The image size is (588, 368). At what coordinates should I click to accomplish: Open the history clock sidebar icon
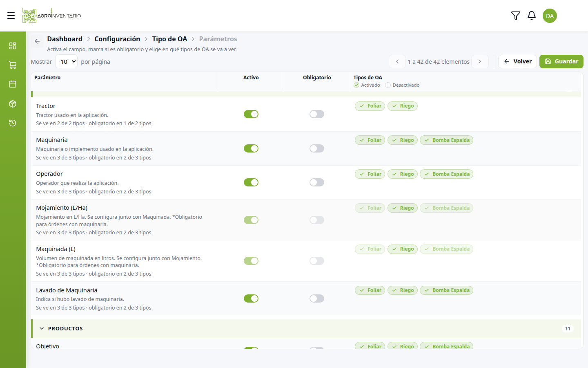[13, 123]
